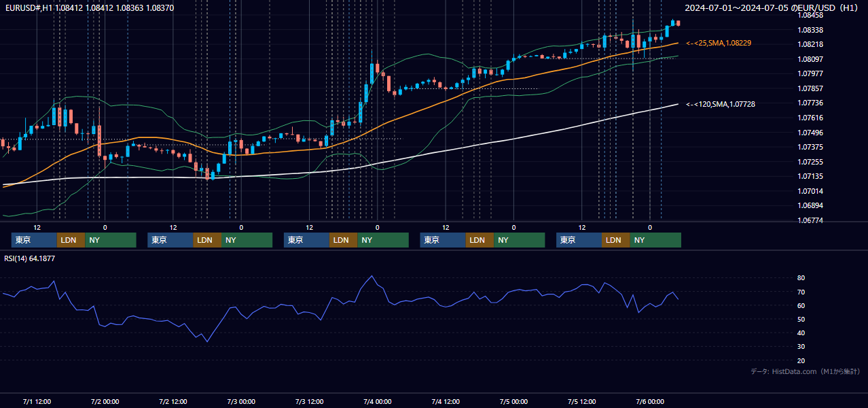The image size is (868, 408).
Task: Select the 東京 session block for July 1
Action: 34,240
